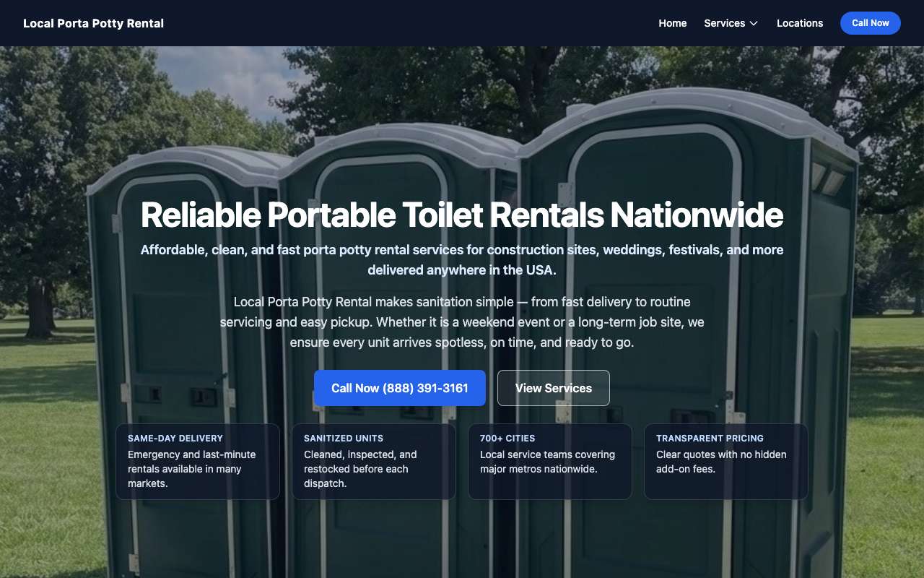The width and height of the screenshot is (924, 578).
Task: Click text 'Clear quotes with no hidden add-on fees'
Action: pos(721,462)
